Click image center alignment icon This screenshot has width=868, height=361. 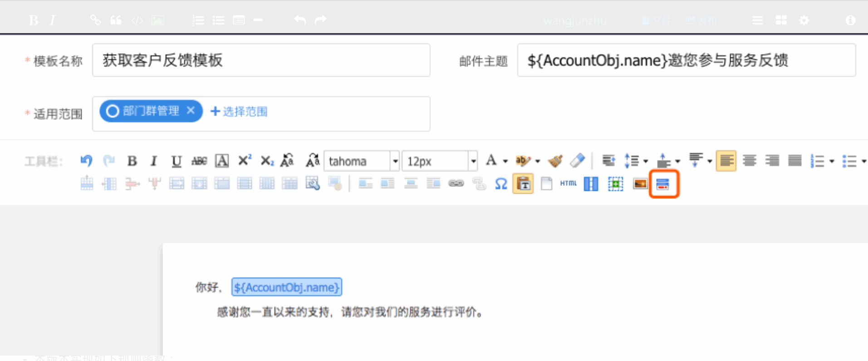411,184
